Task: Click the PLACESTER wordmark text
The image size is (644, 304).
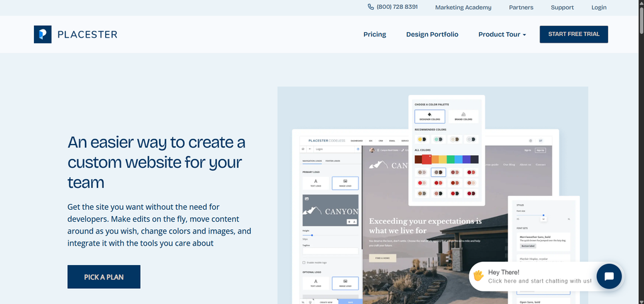Action: [x=87, y=35]
